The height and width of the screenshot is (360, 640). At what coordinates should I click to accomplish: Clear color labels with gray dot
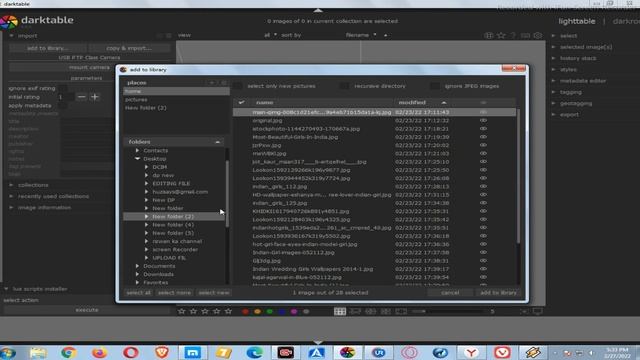pos(306,311)
